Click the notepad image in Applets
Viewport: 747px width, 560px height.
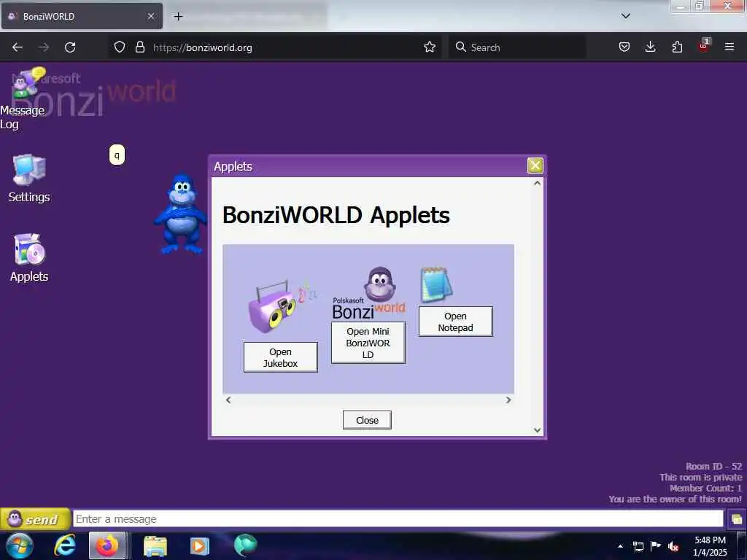click(x=436, y=284)
